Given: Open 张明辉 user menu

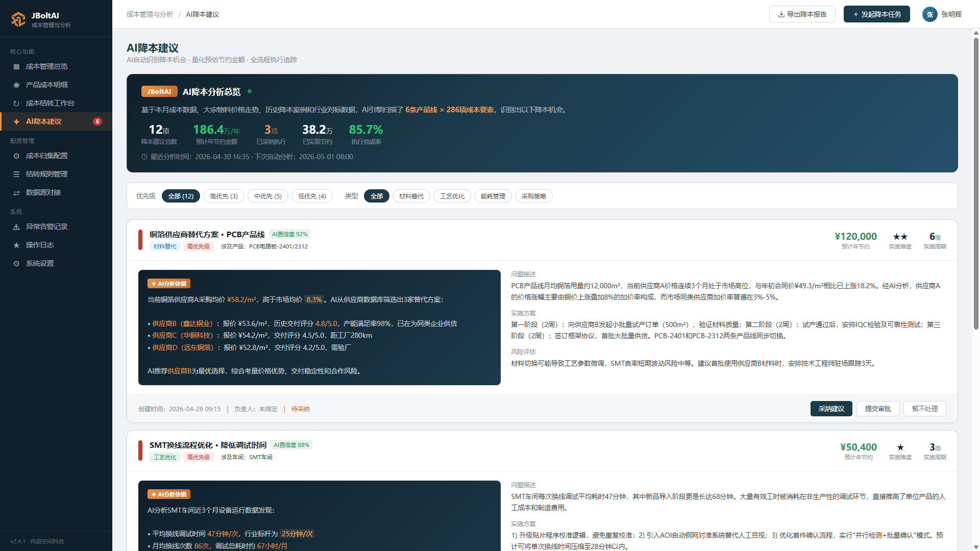Looking at the screenshot, I should [942, 14].
